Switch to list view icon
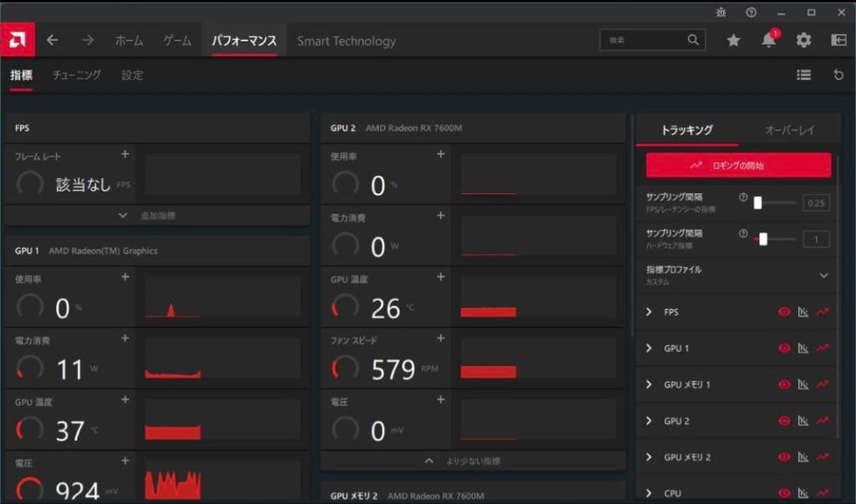This screenshot has width=856, height=504. pos(804,74)
